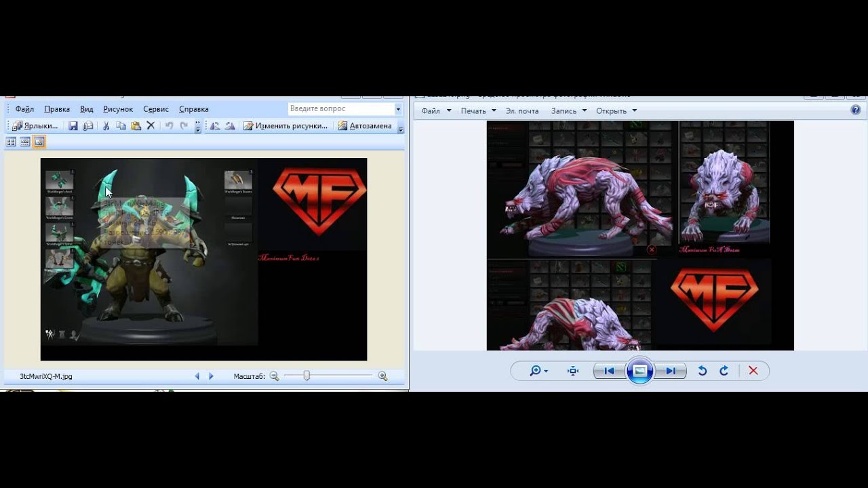Viewport: 868px width, 488px height.
Task: Rotate picture left in Picture Manager toolbar
Action: point(215,126)
